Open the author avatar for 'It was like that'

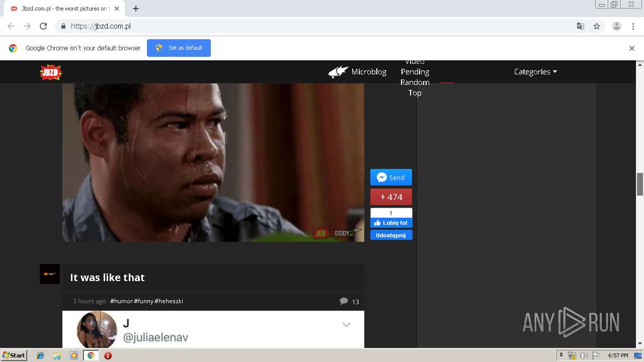(x=50, y=274)
